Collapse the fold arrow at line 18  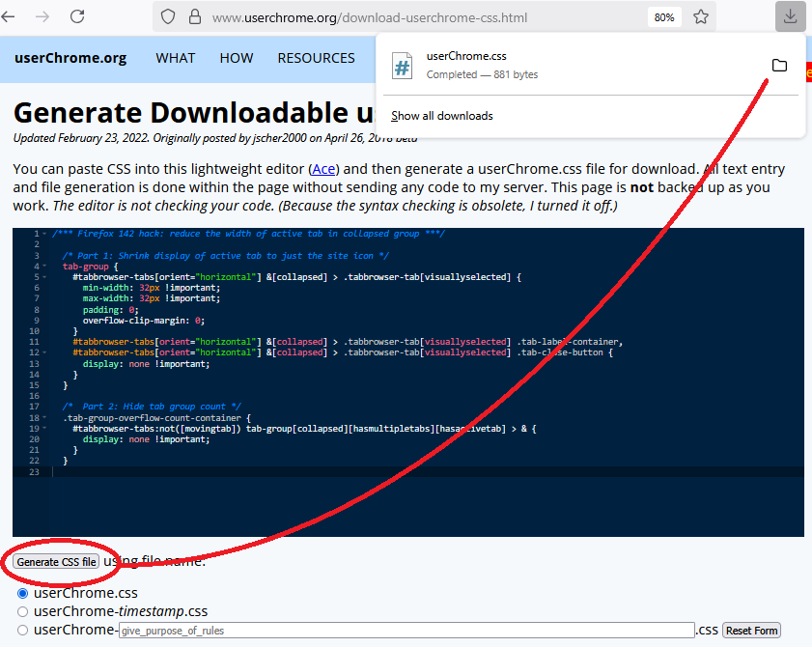click(x=44, y=417)
